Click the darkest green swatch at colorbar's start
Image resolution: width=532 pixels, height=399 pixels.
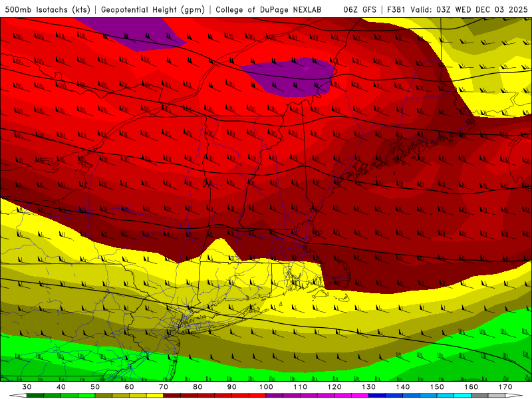(x=35, y=396)
